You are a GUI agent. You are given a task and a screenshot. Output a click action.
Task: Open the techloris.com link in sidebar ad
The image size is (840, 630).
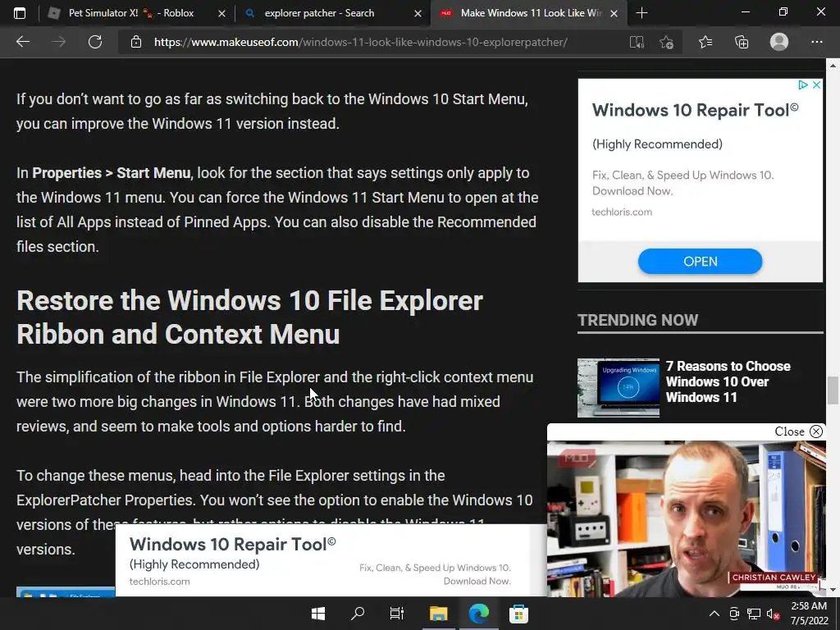tap(622, 212)
